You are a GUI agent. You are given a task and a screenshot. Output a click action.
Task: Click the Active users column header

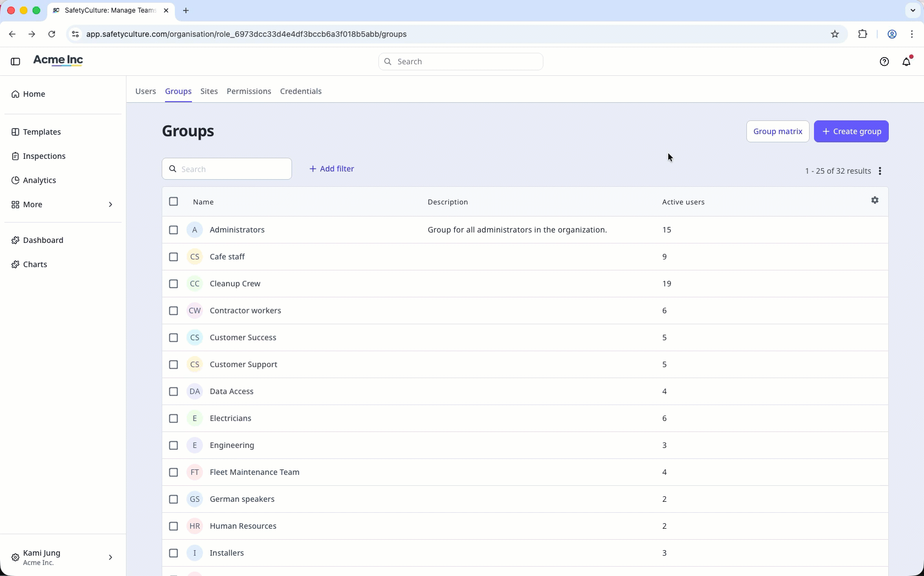683,202
